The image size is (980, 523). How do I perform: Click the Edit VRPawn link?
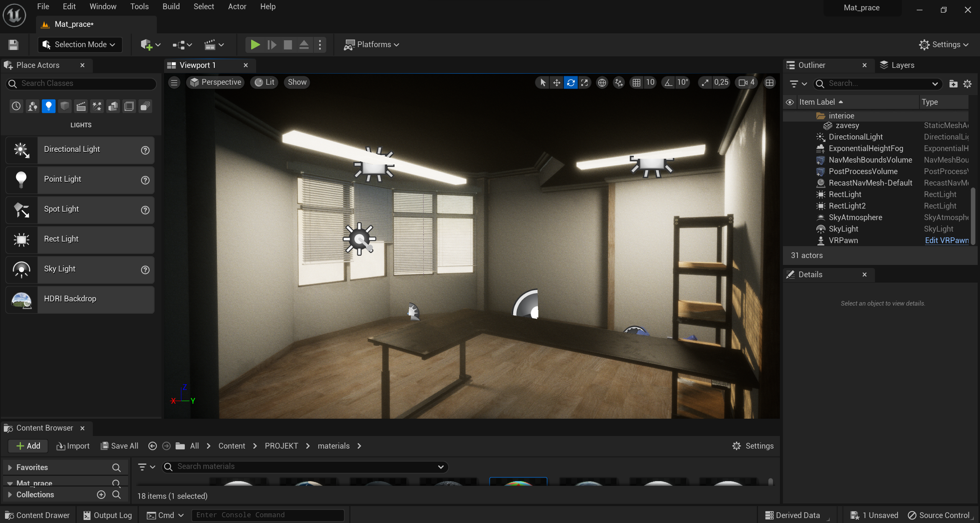click(946, 240)
